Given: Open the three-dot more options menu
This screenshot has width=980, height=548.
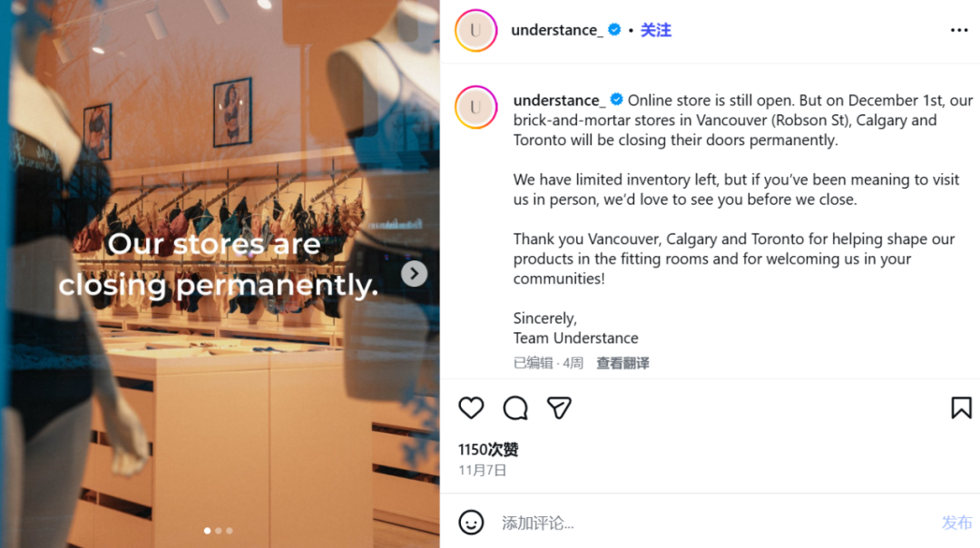Looking at the screenshot, I should pos(959,30).
